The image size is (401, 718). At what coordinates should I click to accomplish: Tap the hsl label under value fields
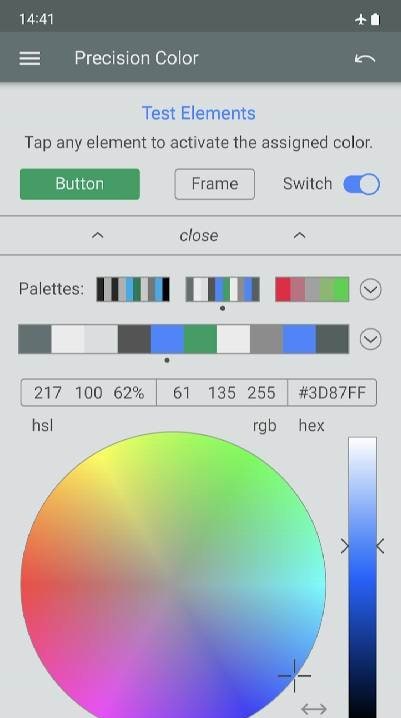(43, 425)
